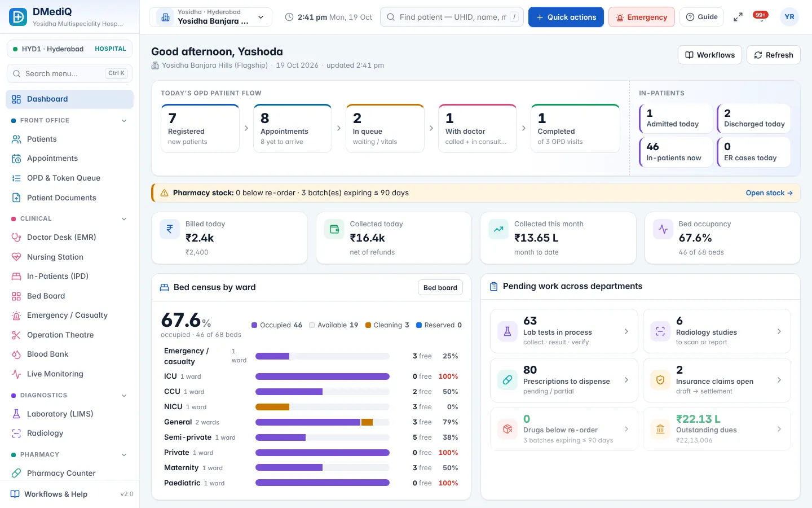
Task: Trigger the Emergency button
Action: tap(642, 17)
